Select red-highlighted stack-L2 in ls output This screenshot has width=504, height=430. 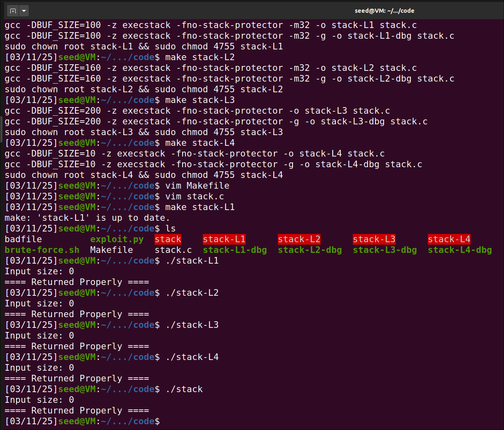(x=299, y=239)
